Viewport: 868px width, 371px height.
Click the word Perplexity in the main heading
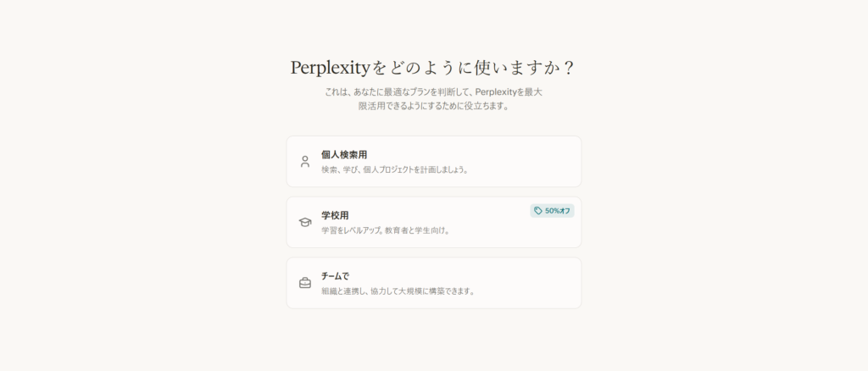click(x=326, y=68)
